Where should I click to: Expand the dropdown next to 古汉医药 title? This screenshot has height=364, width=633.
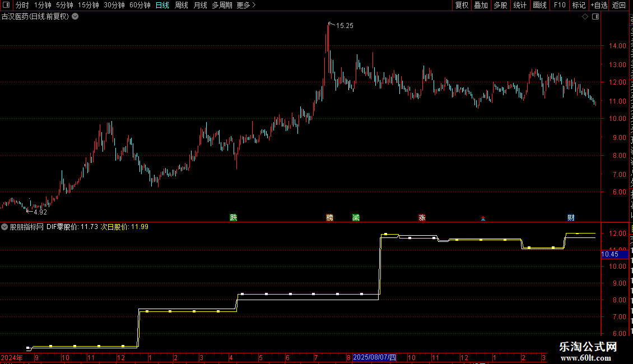[x=75, y=17]
